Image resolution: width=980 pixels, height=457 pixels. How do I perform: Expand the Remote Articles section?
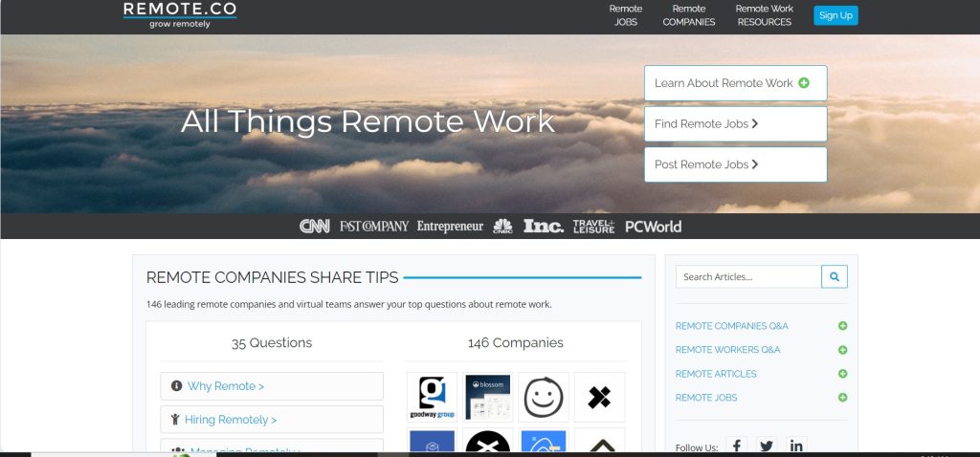842,374
